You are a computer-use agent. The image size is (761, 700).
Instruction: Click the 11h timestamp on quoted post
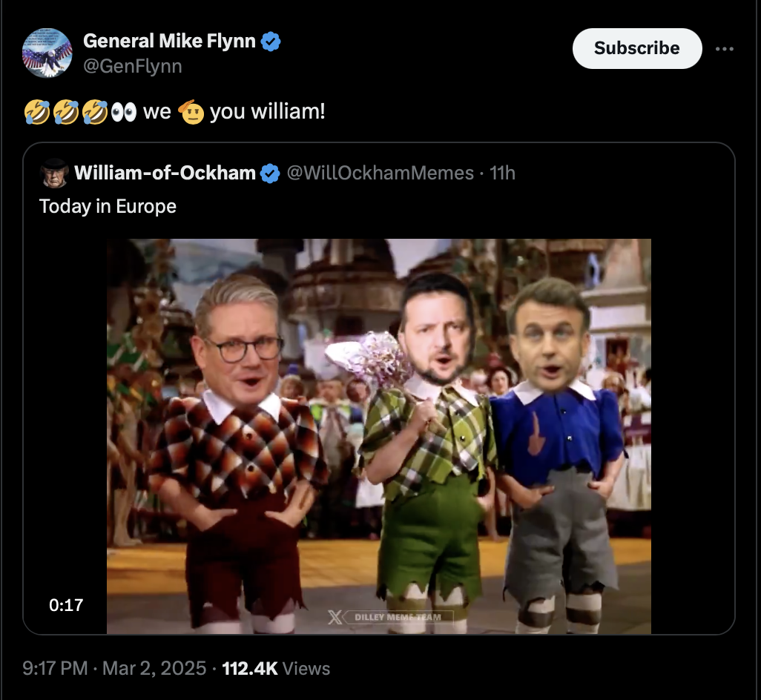(x=503, y=174)
